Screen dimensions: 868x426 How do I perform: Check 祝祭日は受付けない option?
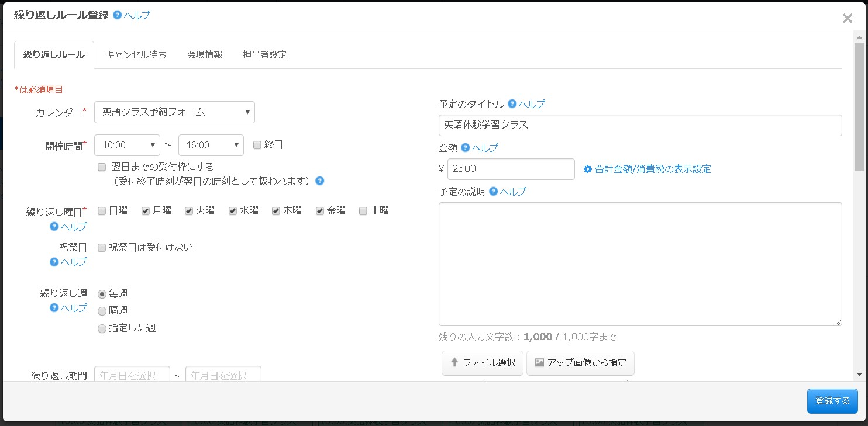coord(100,247)
